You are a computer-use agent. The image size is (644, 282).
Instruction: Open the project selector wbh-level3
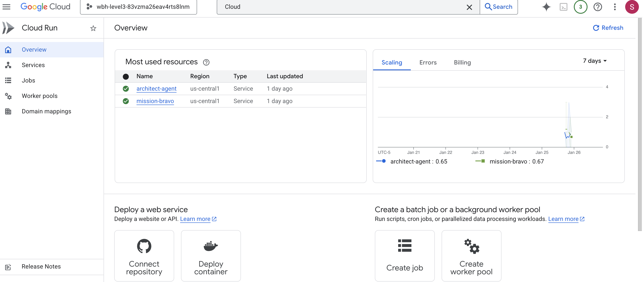tap(138, 7)
